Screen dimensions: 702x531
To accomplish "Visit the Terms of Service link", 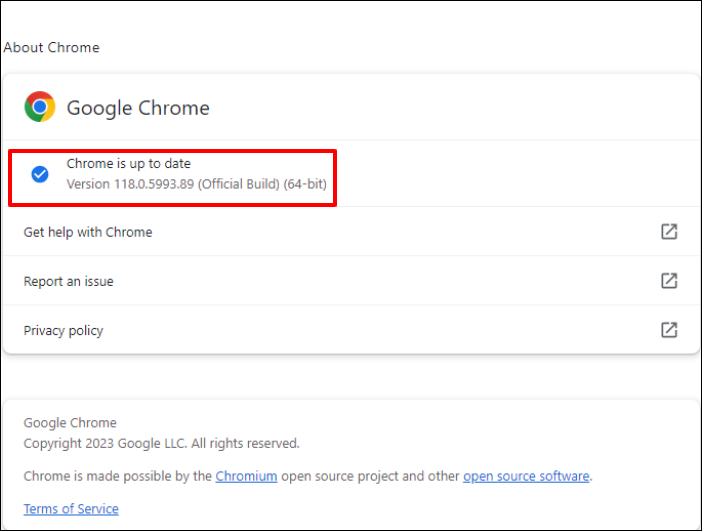I will [71, 509].
